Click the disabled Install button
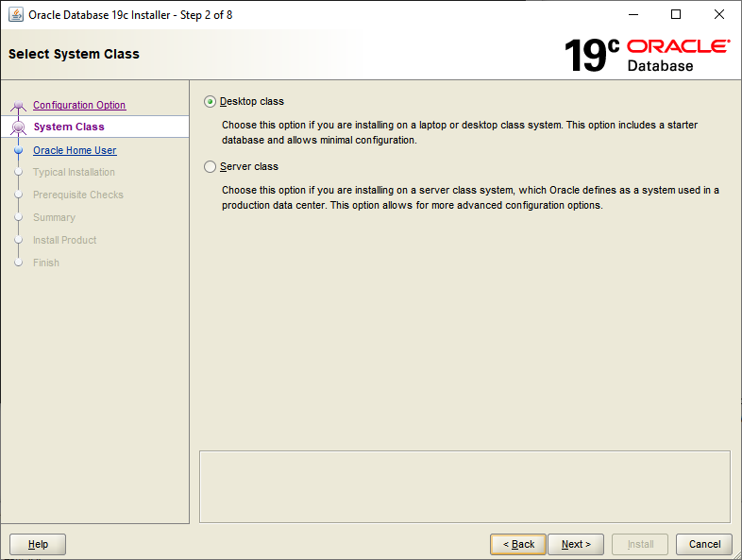The height and width of the screenshot is (560, 742). point(640,544)
